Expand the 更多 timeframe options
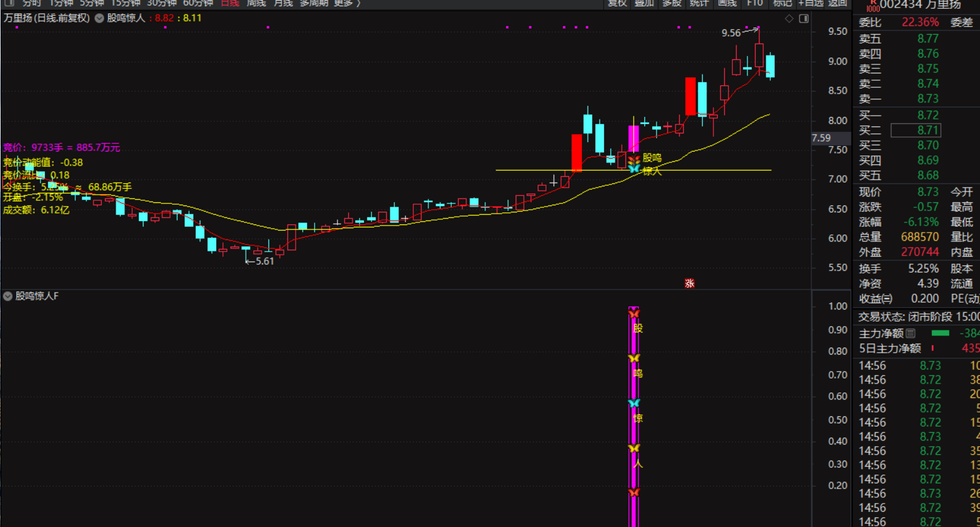This screenshot has height=527, width=980. (x=347, y=3)
